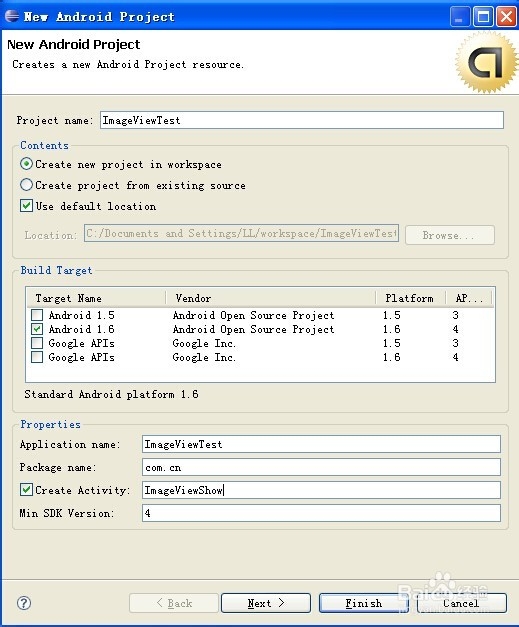
Task: Click the Min SDK Version field
Action: tap(321, 513)
